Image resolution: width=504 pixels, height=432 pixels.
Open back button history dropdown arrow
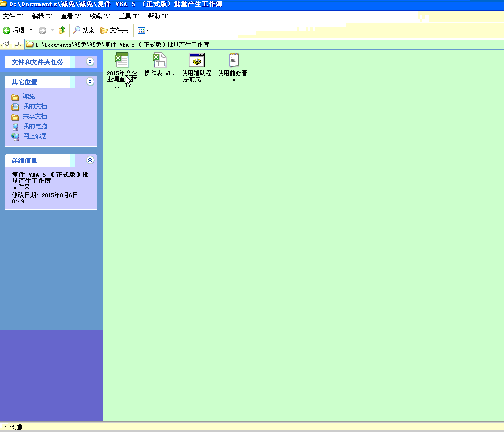tap(31, 30)
